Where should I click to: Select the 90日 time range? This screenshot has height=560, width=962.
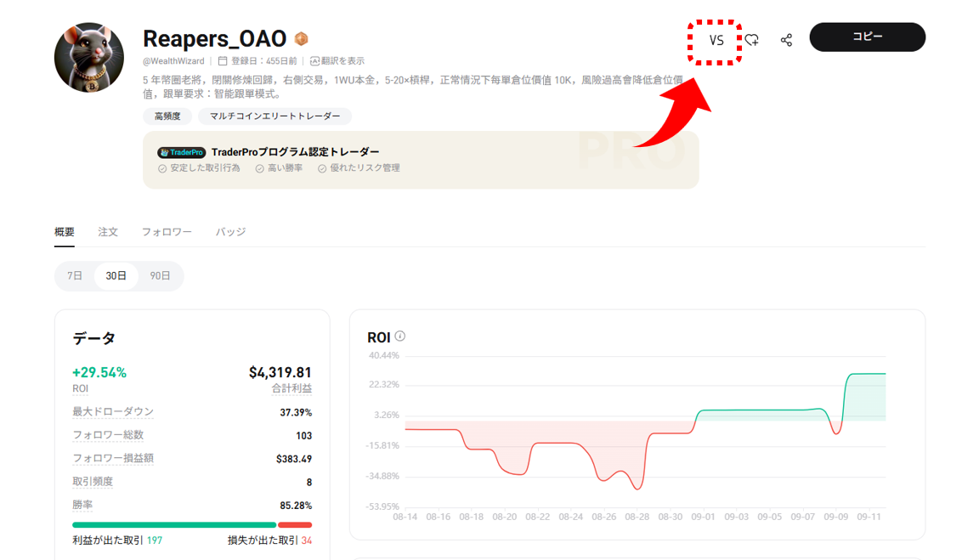[x=160, y=276]
